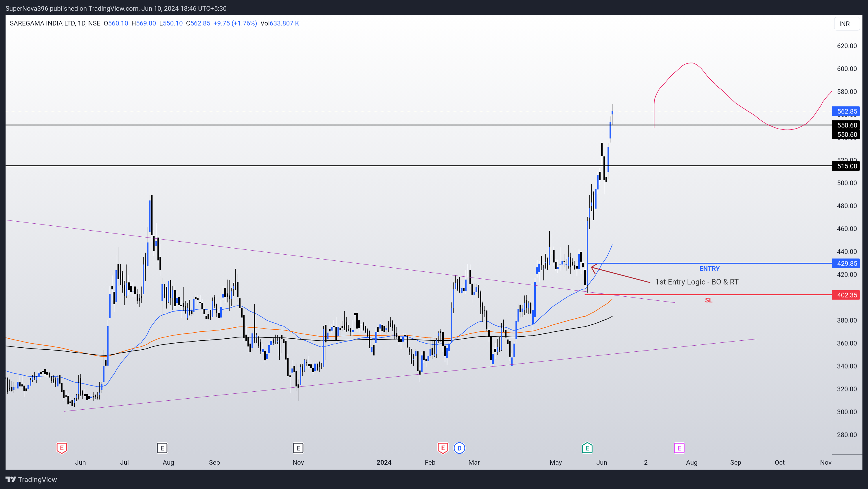Screen dimensions: 868x489
Task: Click the L550.10 low value
Action: pos(171,23)
